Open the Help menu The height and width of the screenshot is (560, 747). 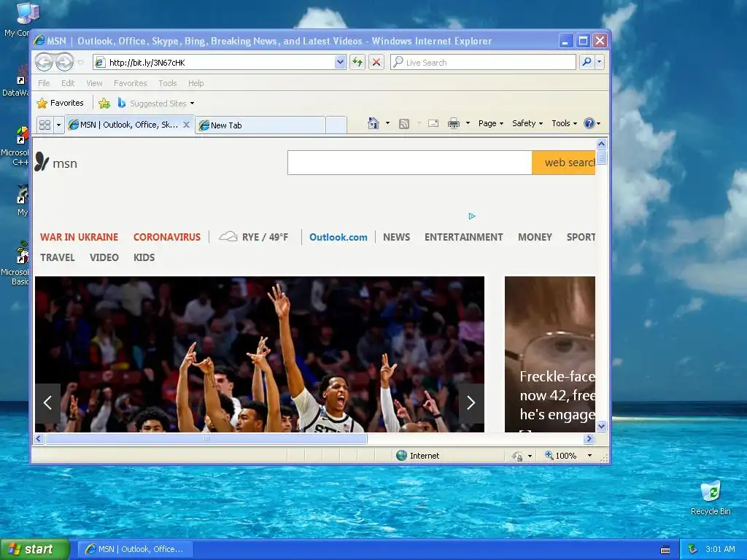(x=196, y=83)
